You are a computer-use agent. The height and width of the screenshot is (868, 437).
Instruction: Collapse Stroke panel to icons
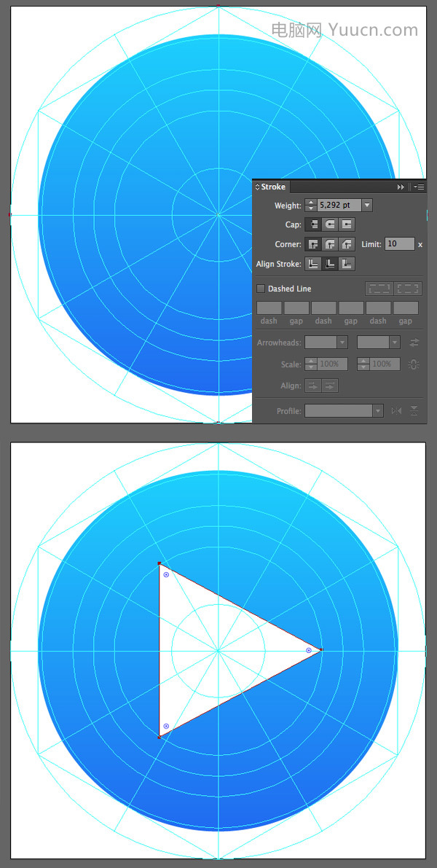[x=401, y=187]
